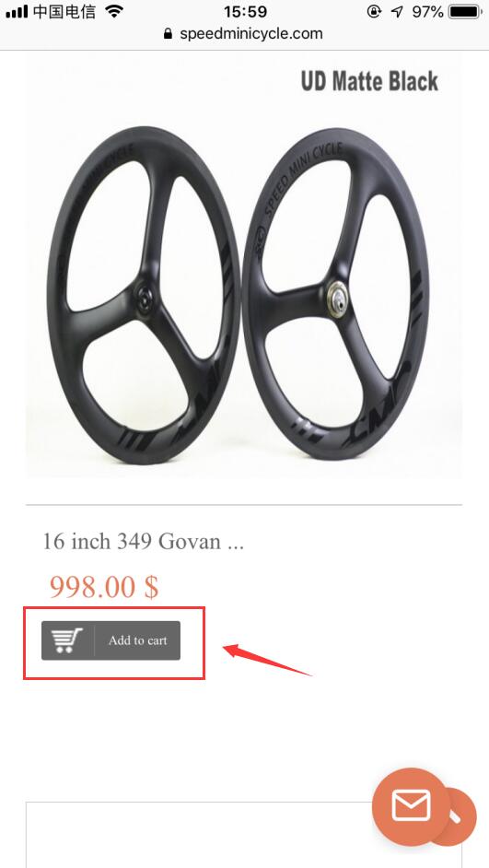Tap the UD Matte Black label on image

[369, 81]
